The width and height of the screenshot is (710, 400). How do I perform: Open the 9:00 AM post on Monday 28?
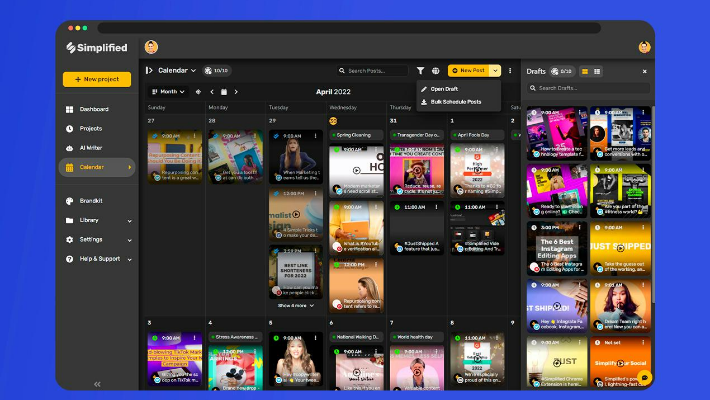(235, 157)
